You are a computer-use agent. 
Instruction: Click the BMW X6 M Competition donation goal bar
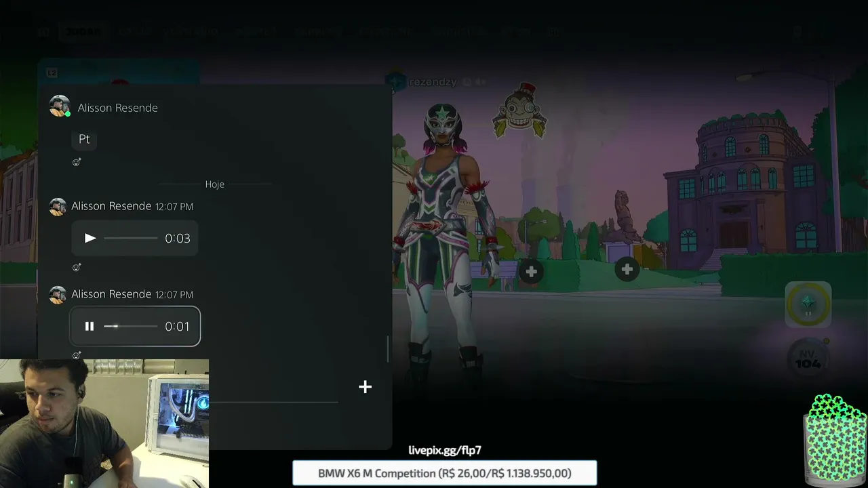[445, 473]
